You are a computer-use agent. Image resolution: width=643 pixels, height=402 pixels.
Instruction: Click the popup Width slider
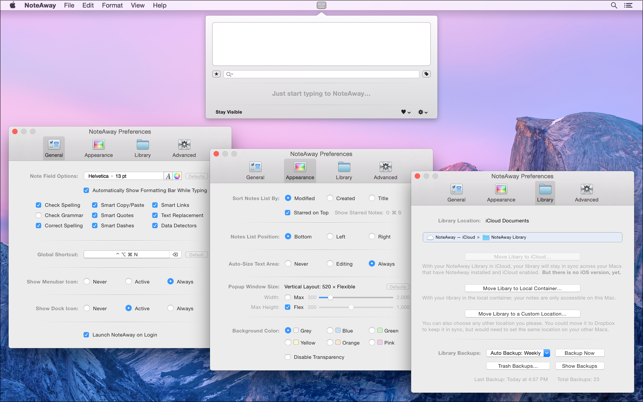coord(356,297)
